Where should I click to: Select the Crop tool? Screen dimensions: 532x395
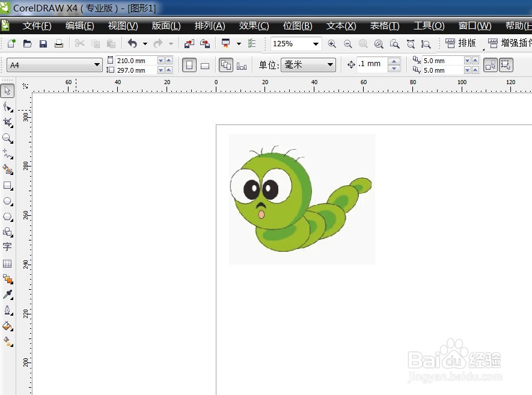point(8,123)
